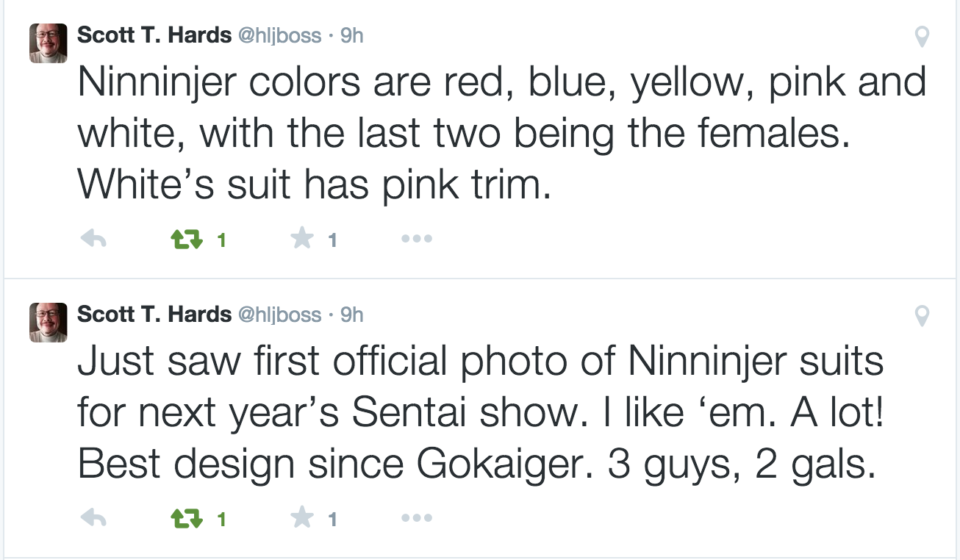
Task: Reply to the official photo tweet
Action: (93, 519)
